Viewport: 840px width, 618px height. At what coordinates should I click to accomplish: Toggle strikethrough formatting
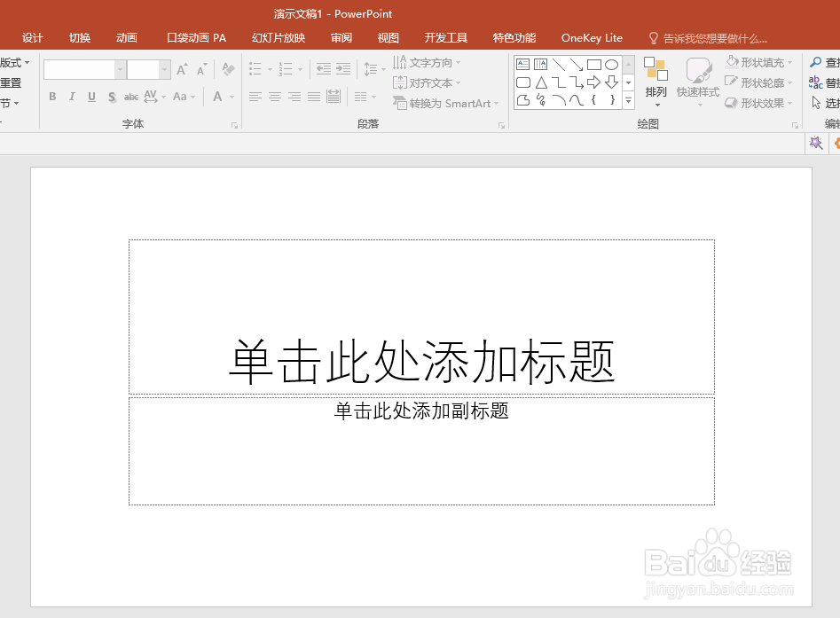(x=131, y=97)
